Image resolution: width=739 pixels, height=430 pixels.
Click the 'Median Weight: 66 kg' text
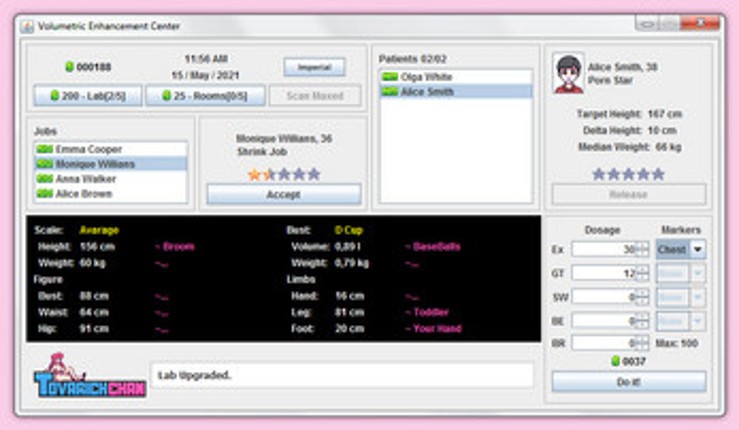point(629,147)
